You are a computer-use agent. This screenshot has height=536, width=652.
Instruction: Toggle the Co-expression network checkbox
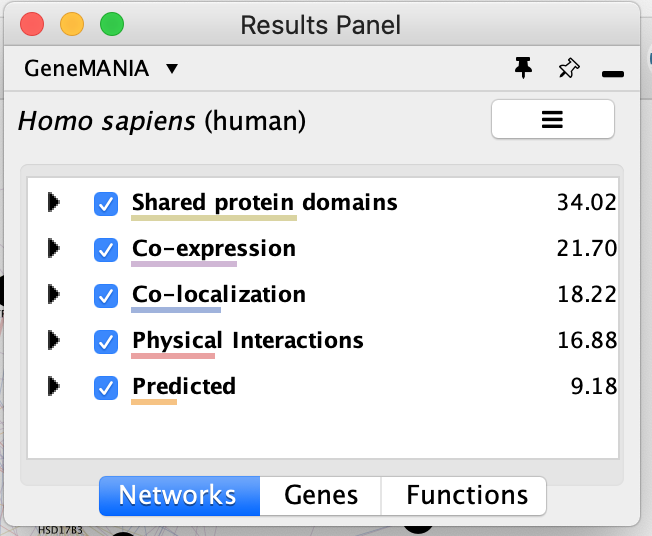[106, 249]
